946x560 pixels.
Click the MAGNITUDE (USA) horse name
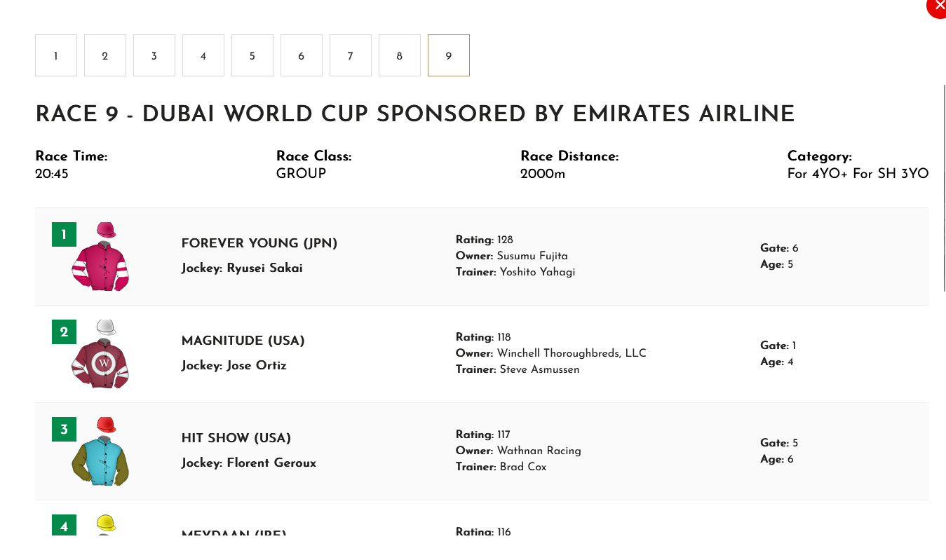pyautogui.click(x=243, y=341)
